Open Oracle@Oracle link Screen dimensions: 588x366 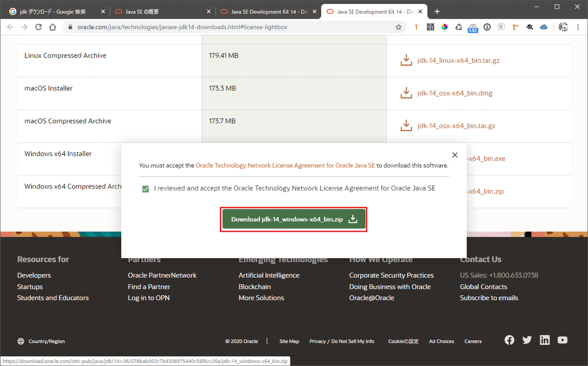point(371,298)
